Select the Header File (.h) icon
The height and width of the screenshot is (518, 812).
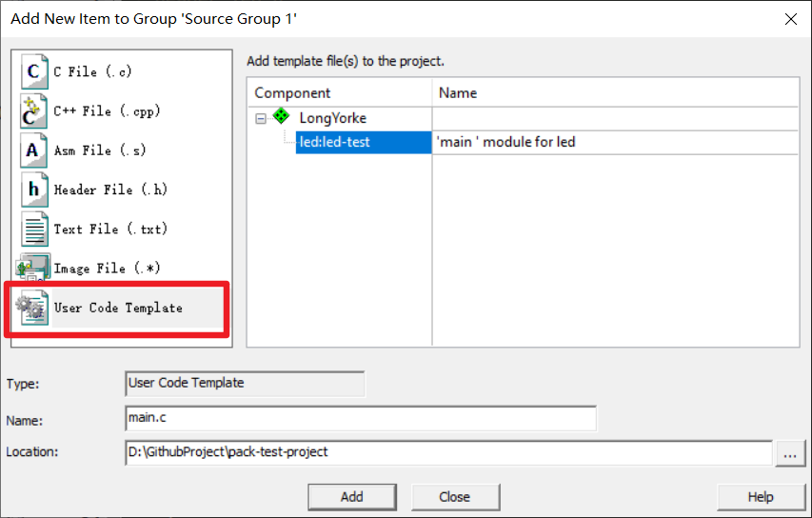pos(34,189)
